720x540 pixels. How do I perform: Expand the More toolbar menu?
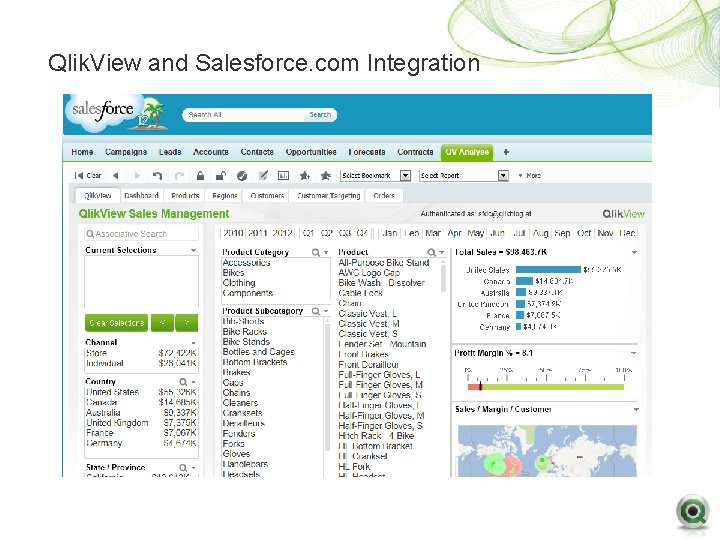tap(530, 175)
